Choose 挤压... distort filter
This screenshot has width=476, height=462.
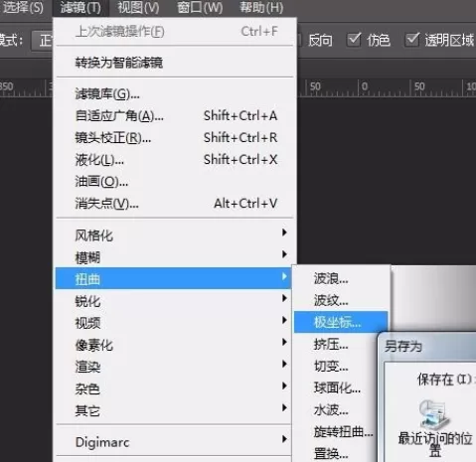click(x=336, y=344)
